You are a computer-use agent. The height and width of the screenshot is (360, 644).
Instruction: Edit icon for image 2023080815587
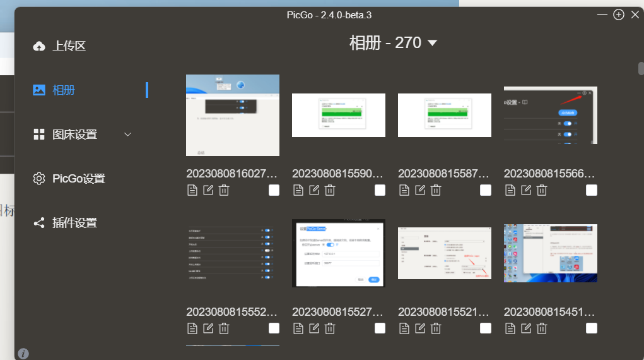pyautogui.click(x=420, y=190)
